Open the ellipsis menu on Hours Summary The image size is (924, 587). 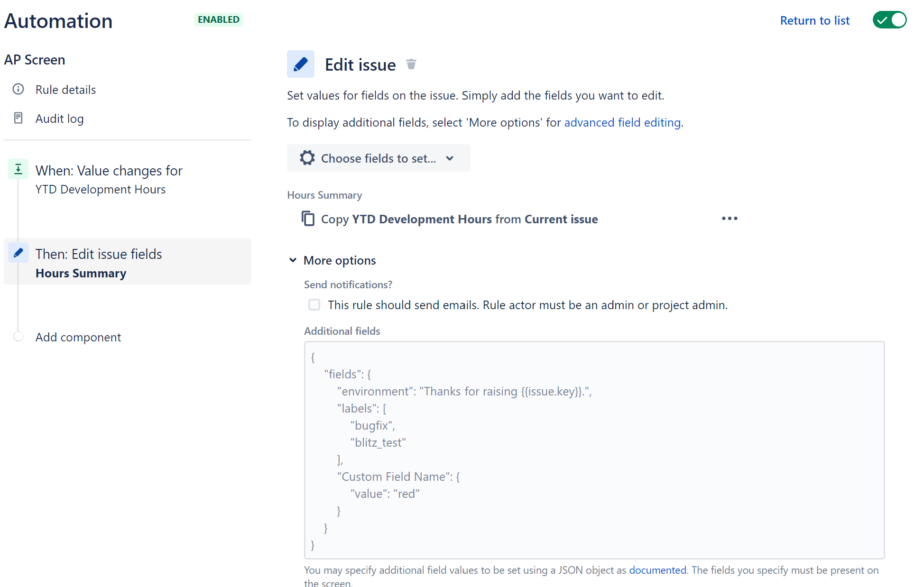(x=729, y=219)
